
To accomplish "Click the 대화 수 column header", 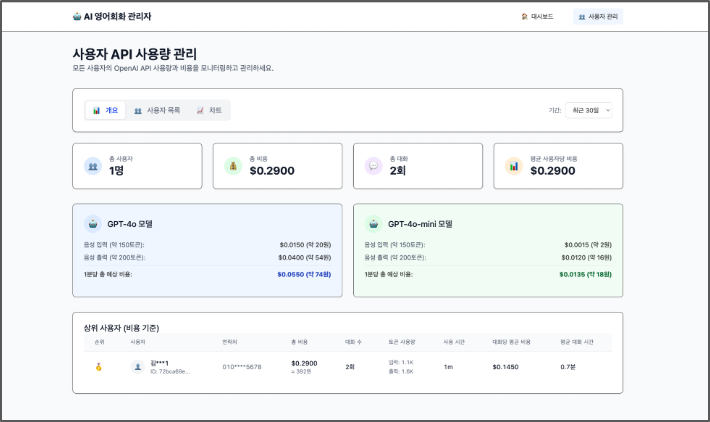I will coord(352,342).
